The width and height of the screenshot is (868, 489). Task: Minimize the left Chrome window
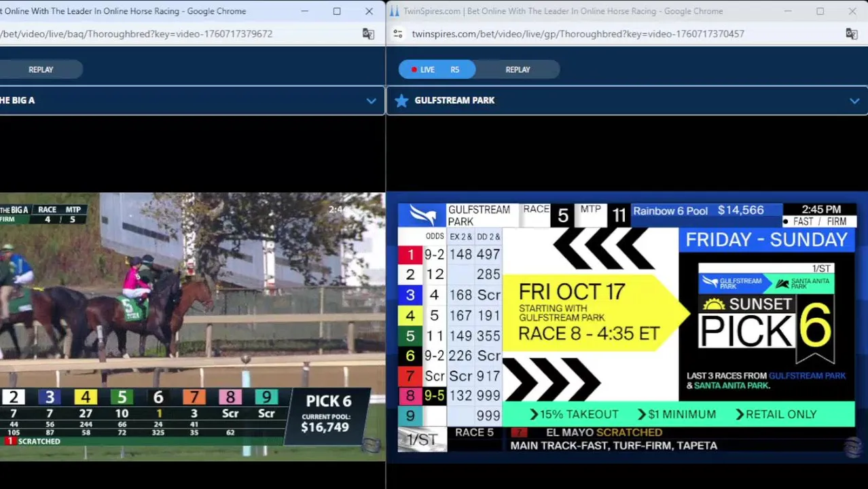pyautogui.click(x=304, y=11)
